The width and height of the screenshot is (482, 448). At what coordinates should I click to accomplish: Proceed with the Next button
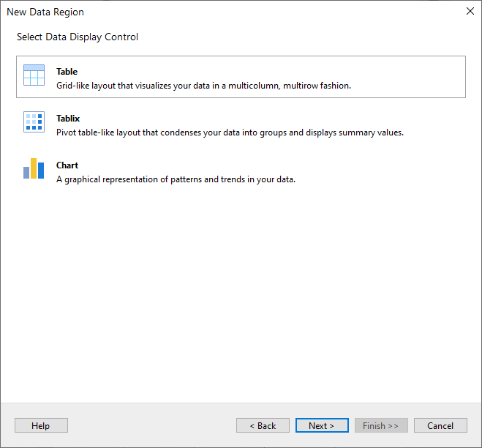(x=322, y=425)
